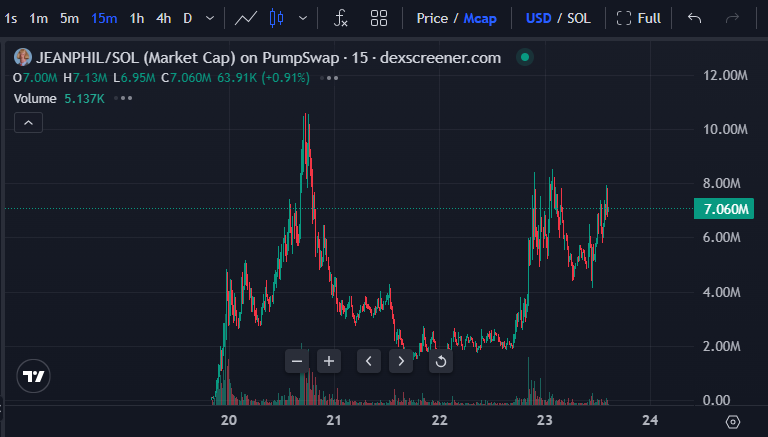Click the 6.00M price axis label
The width and height of the screenshot is (768, 437).
tap(722, 237)
